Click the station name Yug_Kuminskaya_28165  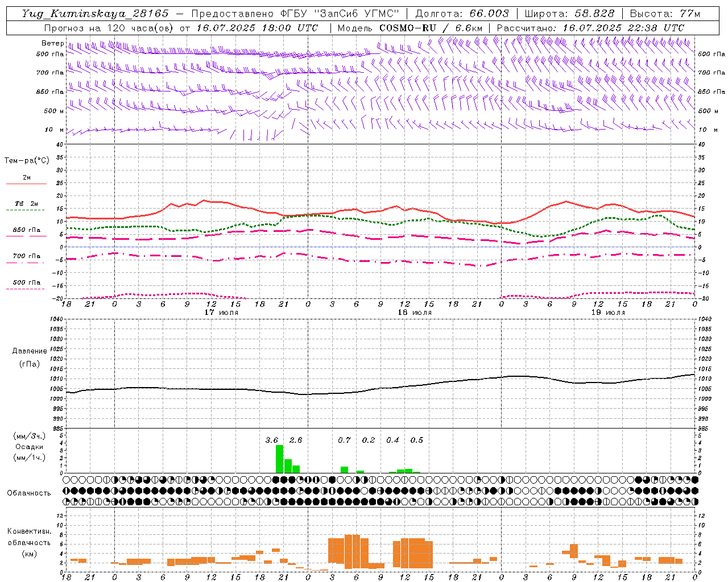(x=96, y=14)
